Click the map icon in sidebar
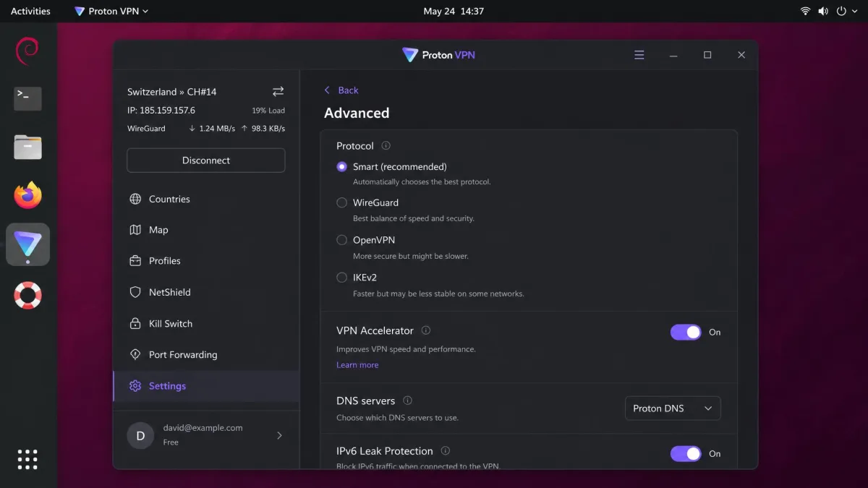 (x=135, y=230)
